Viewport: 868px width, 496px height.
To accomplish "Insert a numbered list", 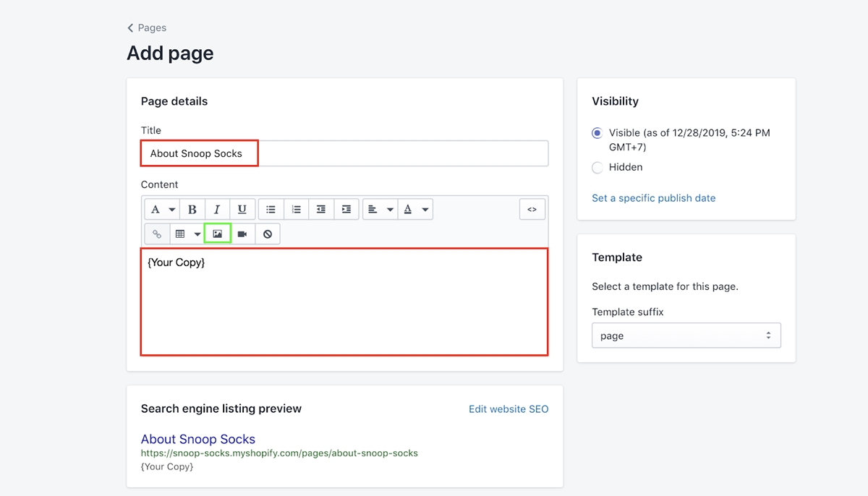I will point(296,210).
